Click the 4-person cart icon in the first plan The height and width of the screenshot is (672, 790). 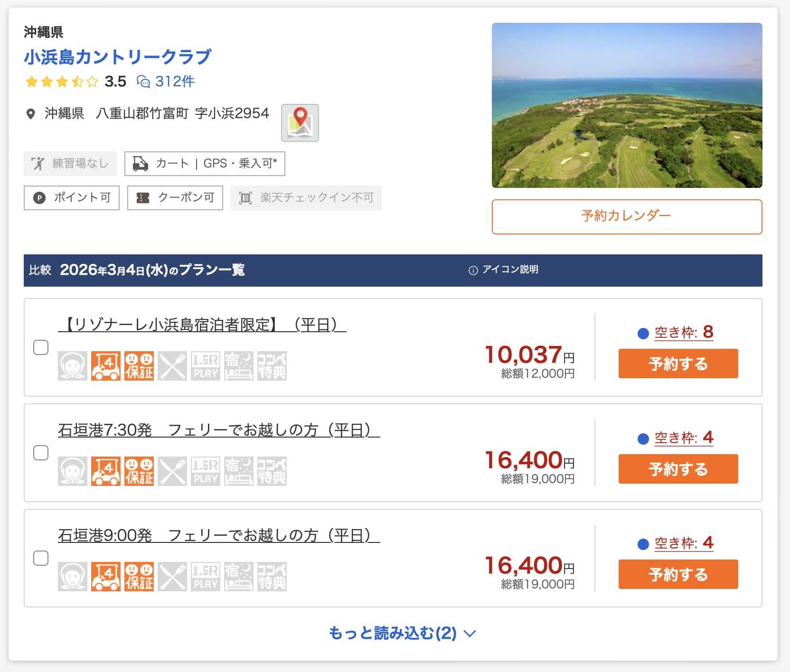pyautogui.click(x=106, y=366)
